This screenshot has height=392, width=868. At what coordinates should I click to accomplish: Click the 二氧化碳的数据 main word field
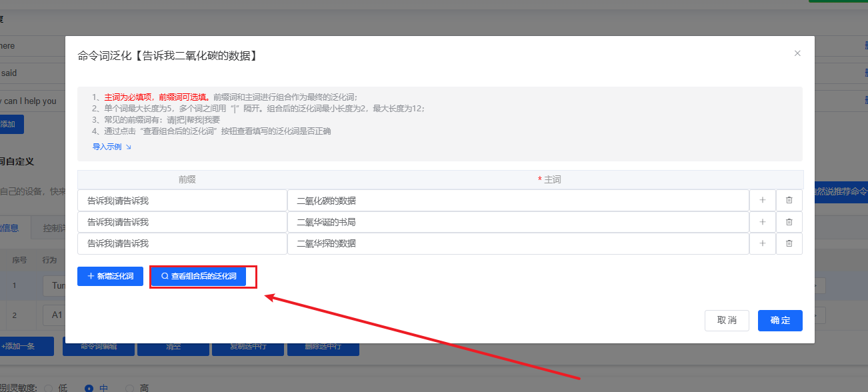(518, 201)
